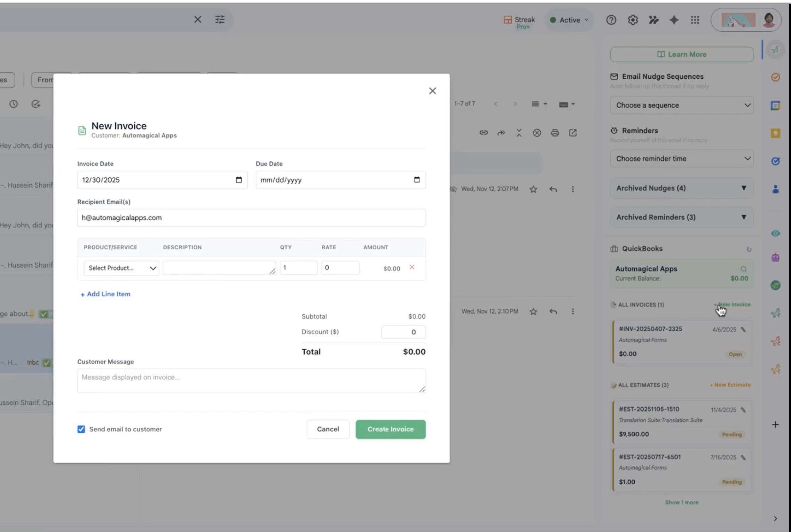Click Show 1 more estimates
The width and height of the screenshot is (791, 532).
[681, 502]
